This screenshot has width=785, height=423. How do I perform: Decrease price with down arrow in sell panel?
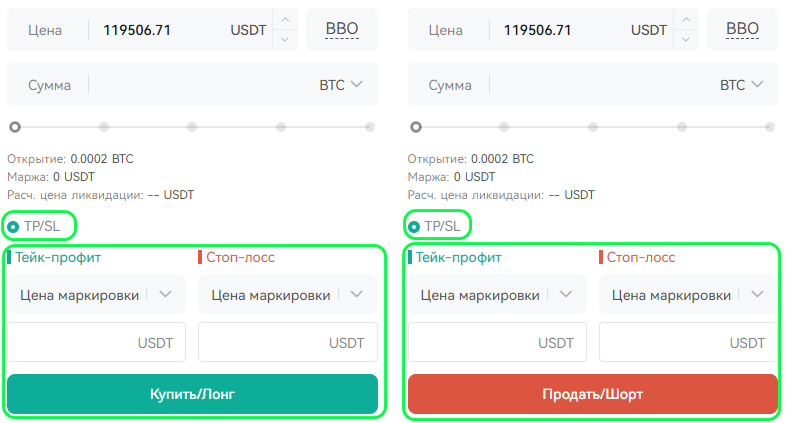click(x=686, y=39)
